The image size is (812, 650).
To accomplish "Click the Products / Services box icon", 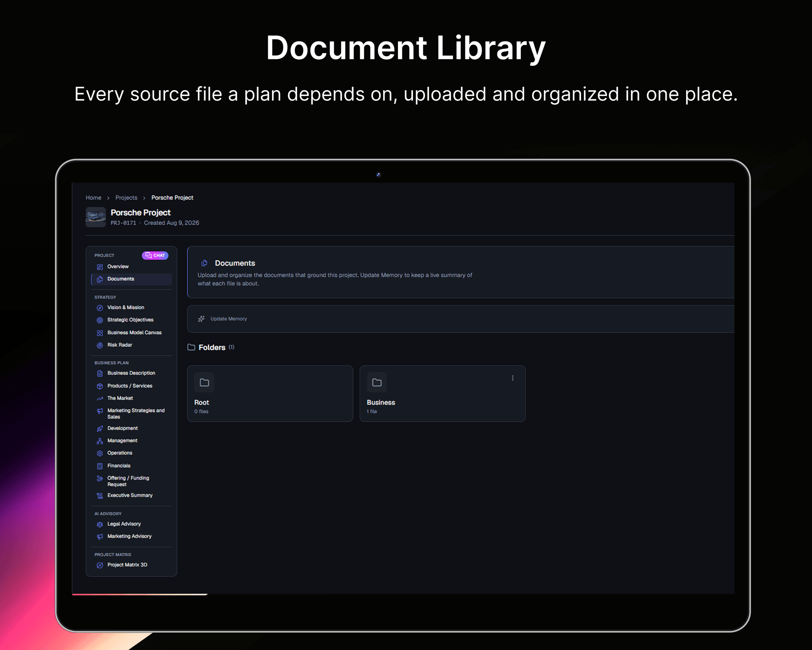I will coord(100,386).
